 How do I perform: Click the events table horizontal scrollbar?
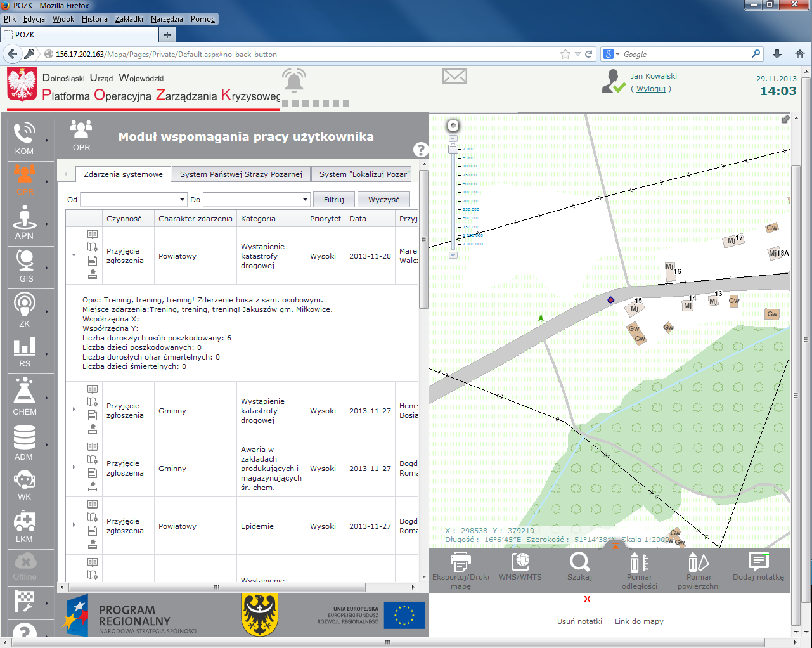[216, 587]
